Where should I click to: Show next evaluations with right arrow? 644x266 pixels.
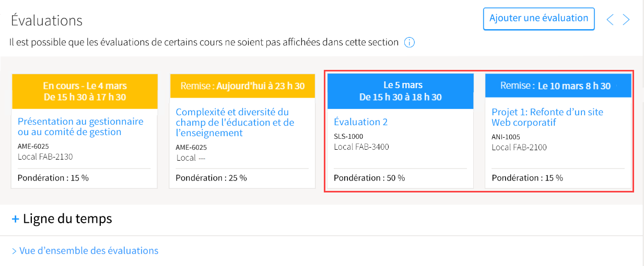(626, 20)
